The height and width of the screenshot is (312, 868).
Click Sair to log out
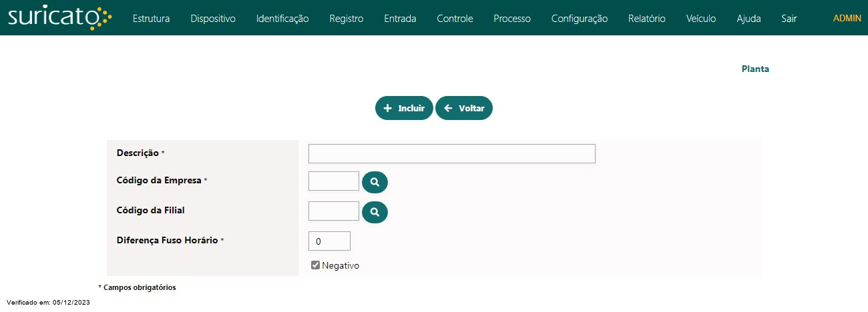[789, 19]
